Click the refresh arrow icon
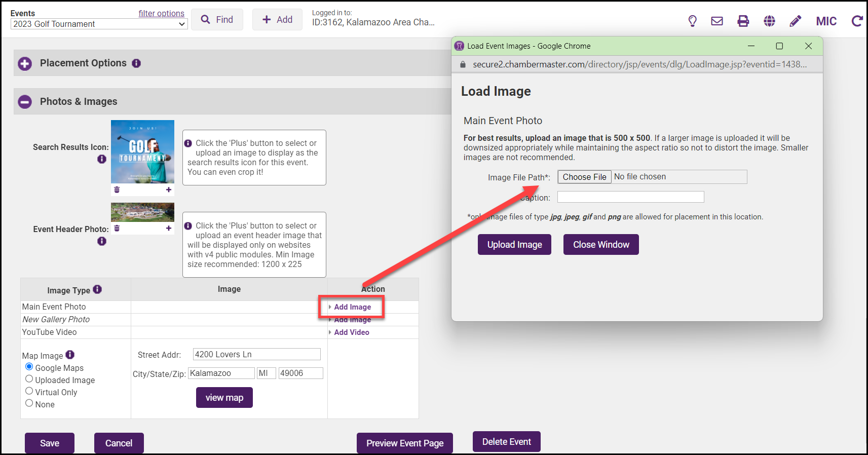This screenshot has height=455, width=868. pyautogui.click(x=856, y=21)
